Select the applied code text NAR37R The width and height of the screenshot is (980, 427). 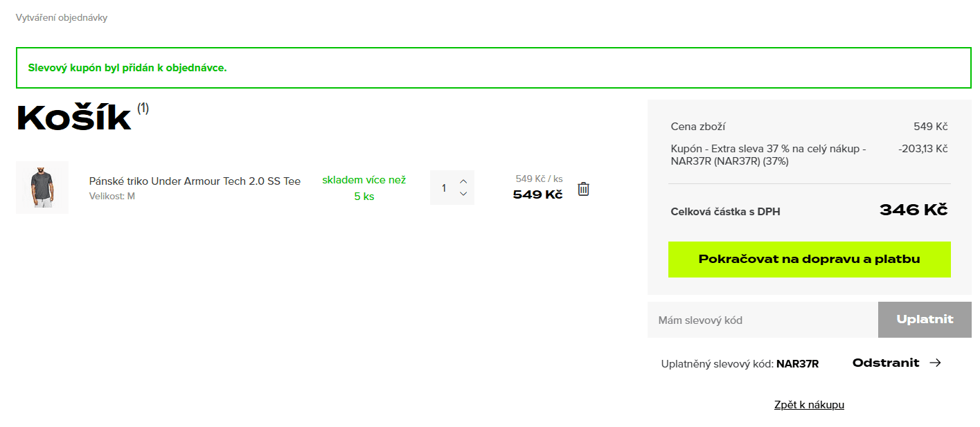(x=797, y=364)
